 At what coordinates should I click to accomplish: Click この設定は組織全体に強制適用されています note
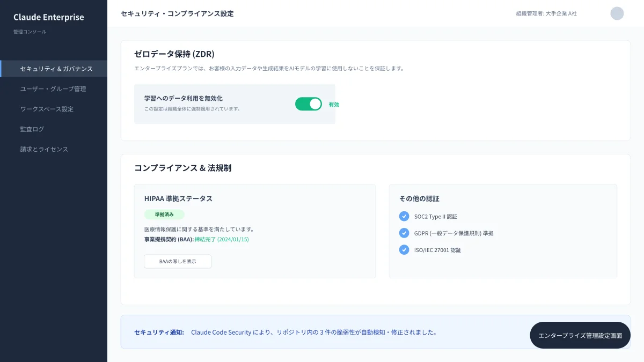point(192,109)
